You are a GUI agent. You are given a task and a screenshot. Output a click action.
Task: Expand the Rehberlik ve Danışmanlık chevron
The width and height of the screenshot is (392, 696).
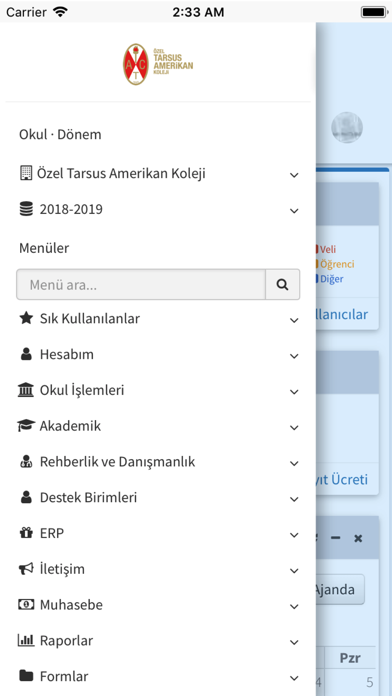pos(294,463)
